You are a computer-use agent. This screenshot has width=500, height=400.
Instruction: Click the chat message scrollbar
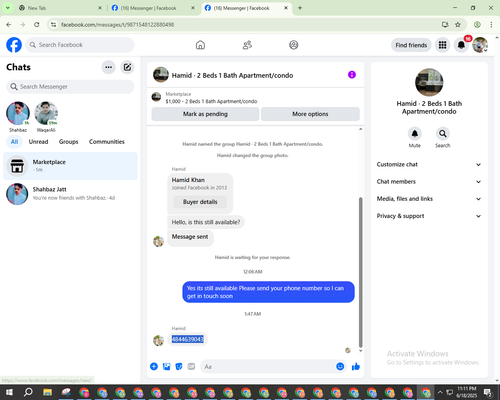(x=360, y=272)
